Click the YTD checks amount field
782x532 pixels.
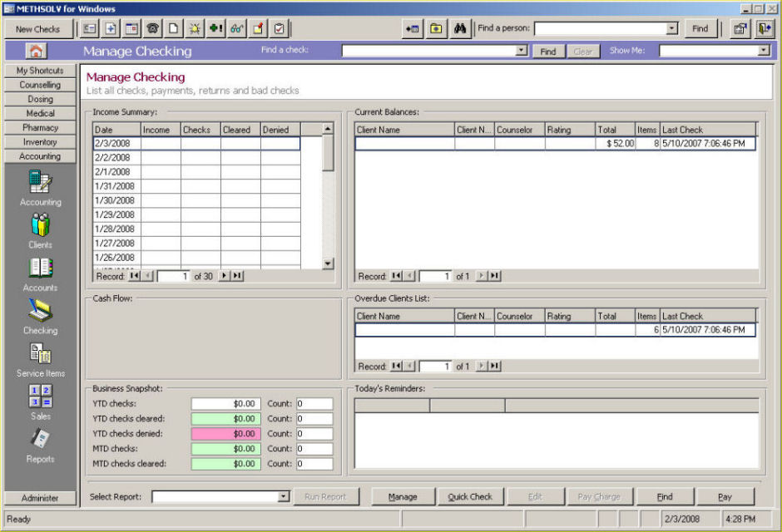[225, 403]
